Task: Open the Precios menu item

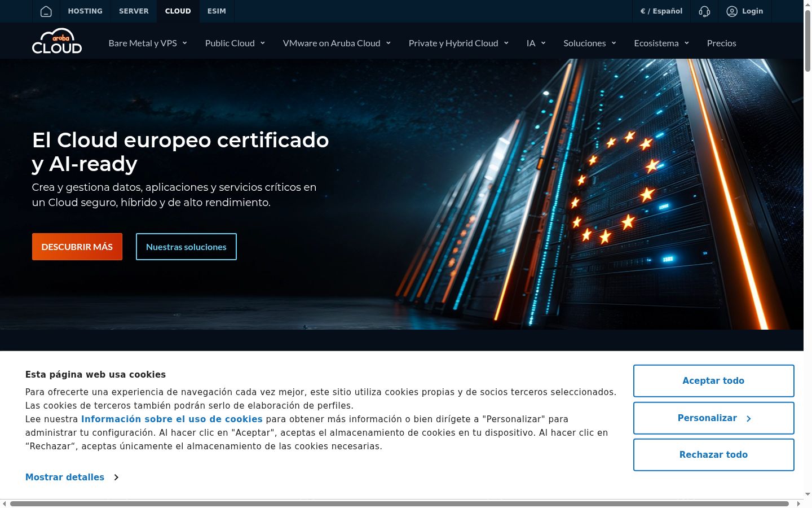Action: [x=722, y=43]
